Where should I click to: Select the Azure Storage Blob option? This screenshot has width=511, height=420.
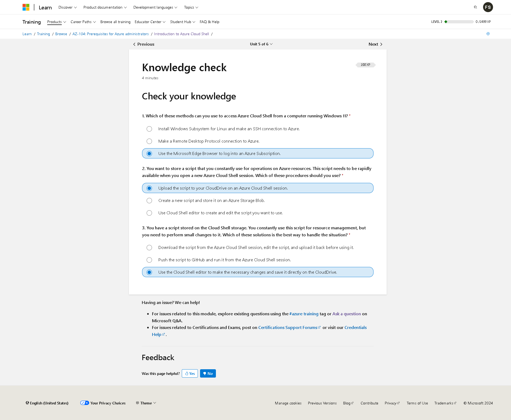[x=149, y=201]
